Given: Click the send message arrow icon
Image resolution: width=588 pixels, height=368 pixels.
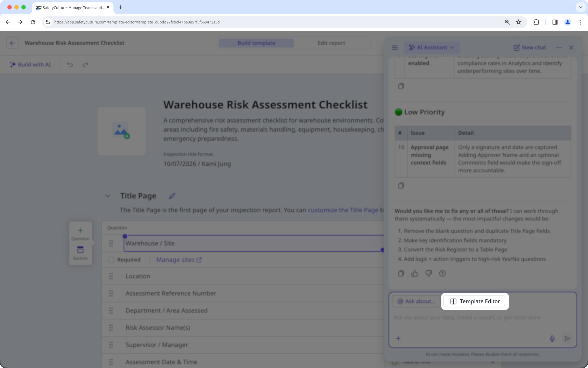Looking at the screenshot, I should click(x=567, y=339).
